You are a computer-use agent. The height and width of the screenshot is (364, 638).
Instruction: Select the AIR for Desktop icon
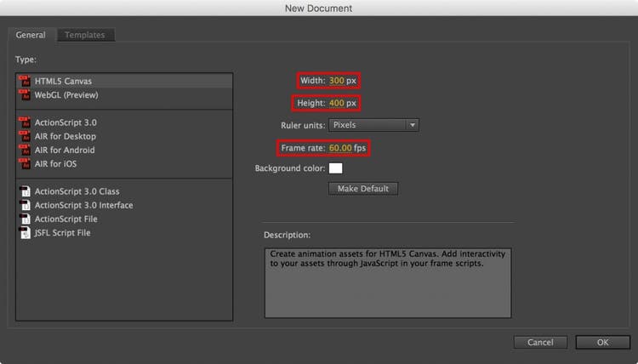(x=24, y=136)
